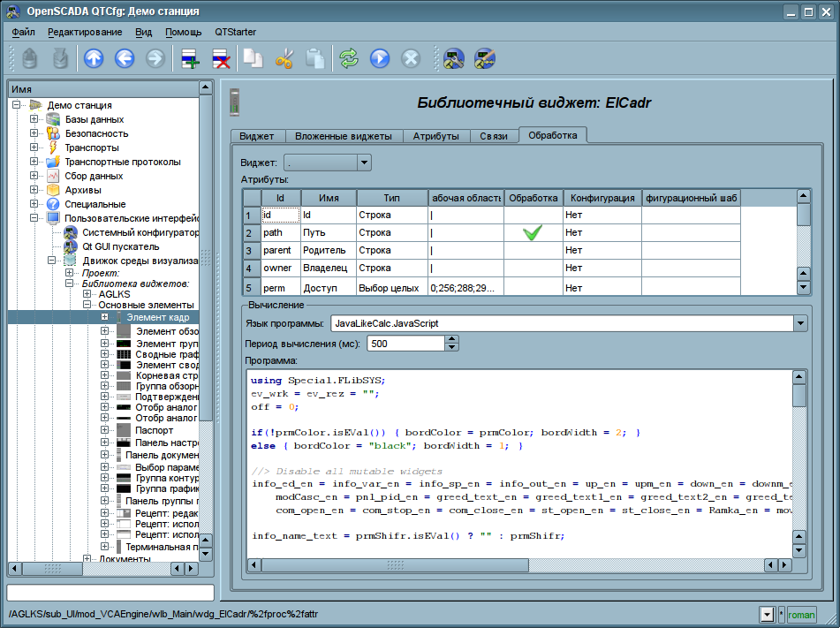Click the Тип column header
This screenshot has width=840, height=628.
391,198
